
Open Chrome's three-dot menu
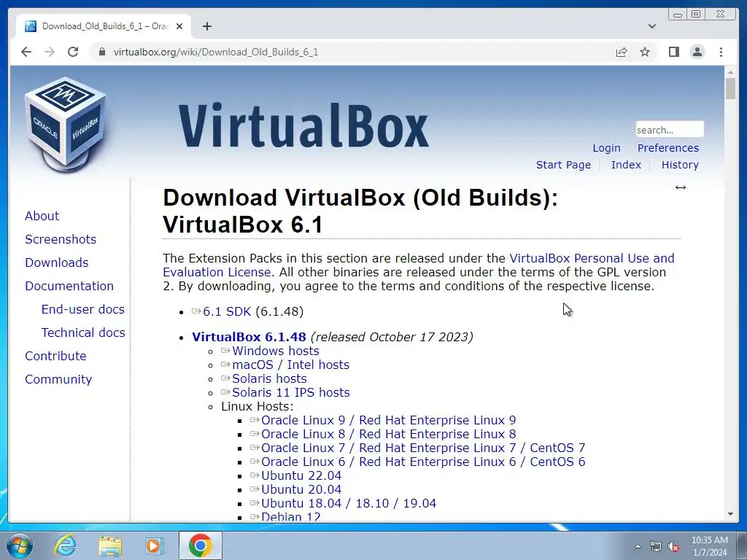[721, 52]
